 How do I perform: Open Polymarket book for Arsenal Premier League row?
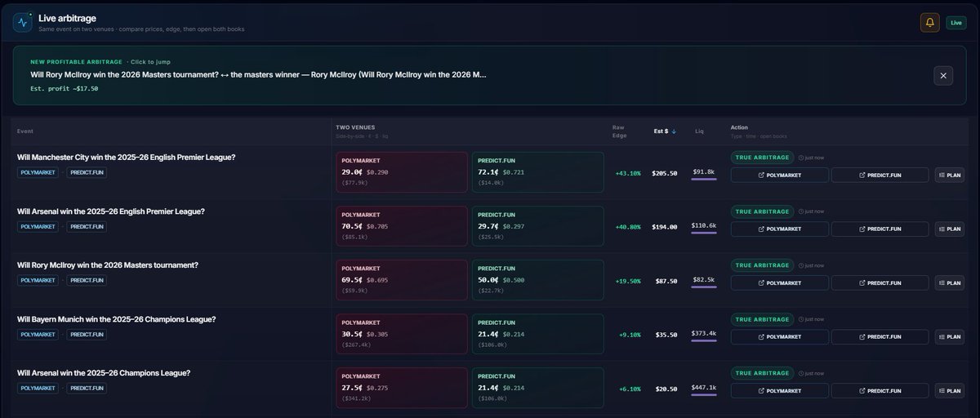(780, 229)
